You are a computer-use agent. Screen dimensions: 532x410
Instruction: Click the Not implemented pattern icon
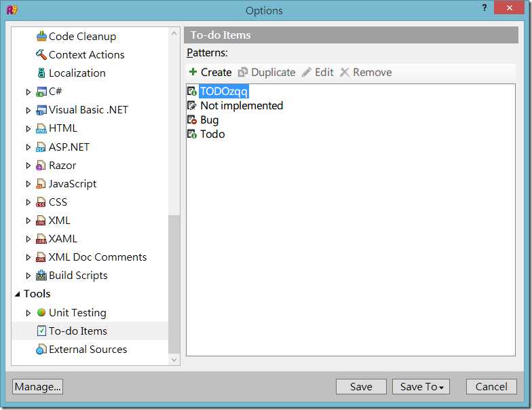(191, 106)
